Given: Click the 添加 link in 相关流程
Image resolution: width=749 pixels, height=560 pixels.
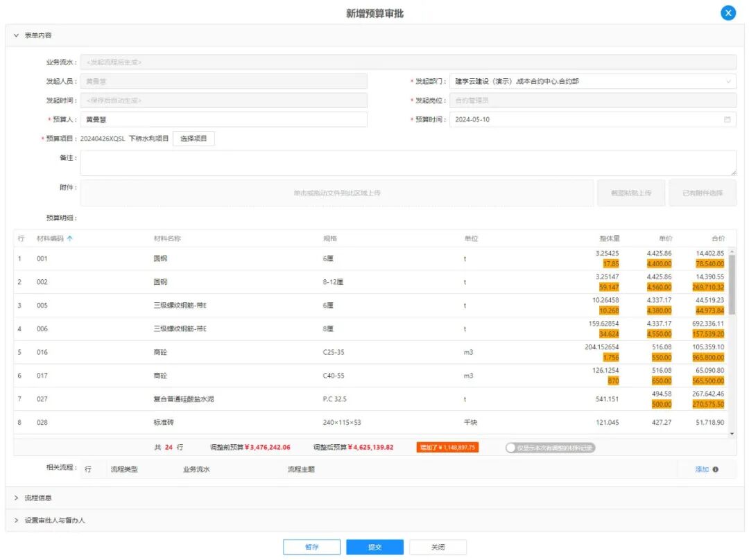Looking at the screenshot, I should [x=702, y=470].
